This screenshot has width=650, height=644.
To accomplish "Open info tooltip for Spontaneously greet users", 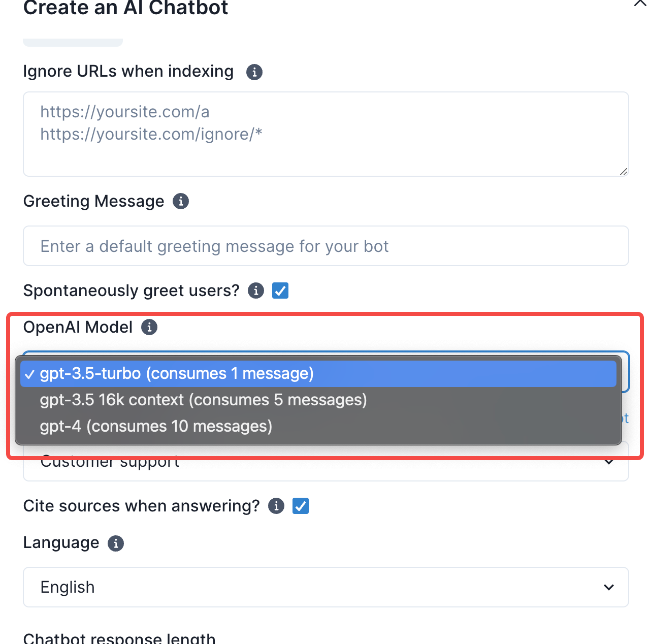I will tap(256, 291).
